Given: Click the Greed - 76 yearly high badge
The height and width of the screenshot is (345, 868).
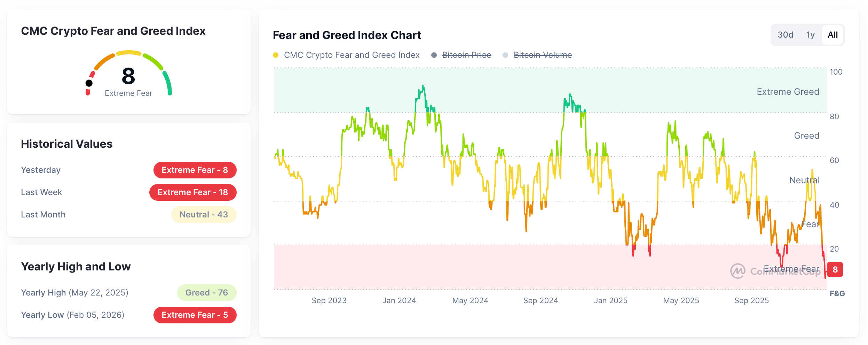Looking at the screenshot, I should point(207,292).
